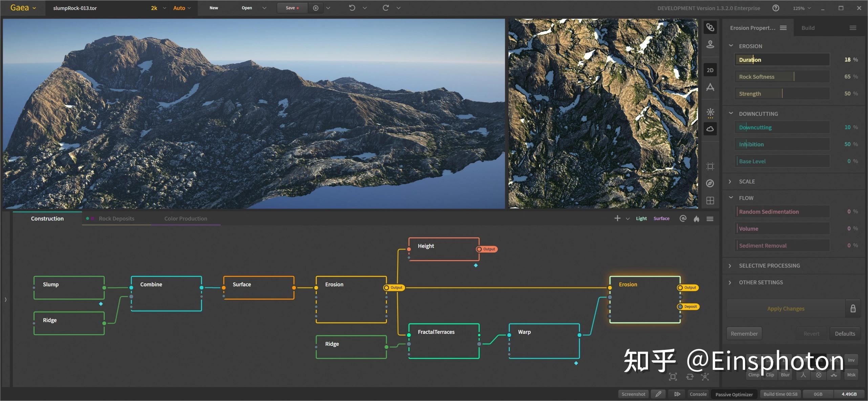This screenshot has height=401, width=868.
Task: Select the FractalTerraces node
Action: click(443, 340)
